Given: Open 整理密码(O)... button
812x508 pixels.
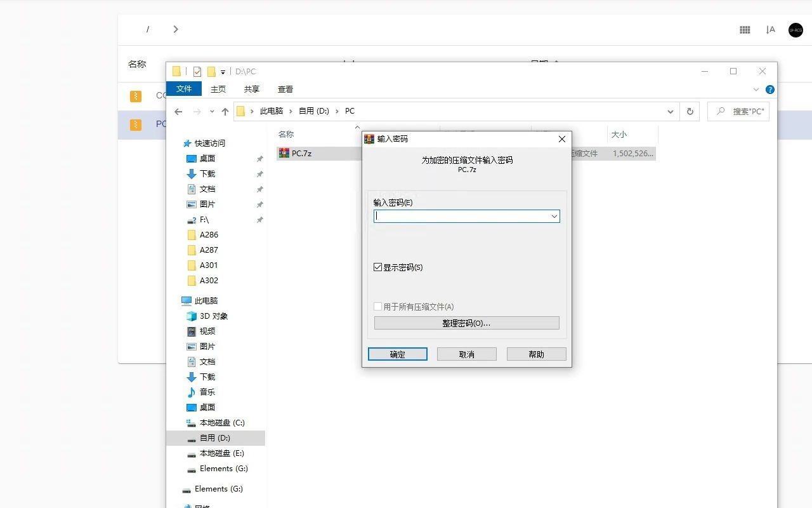Looking at the screenshot, I should click(467, 323).
